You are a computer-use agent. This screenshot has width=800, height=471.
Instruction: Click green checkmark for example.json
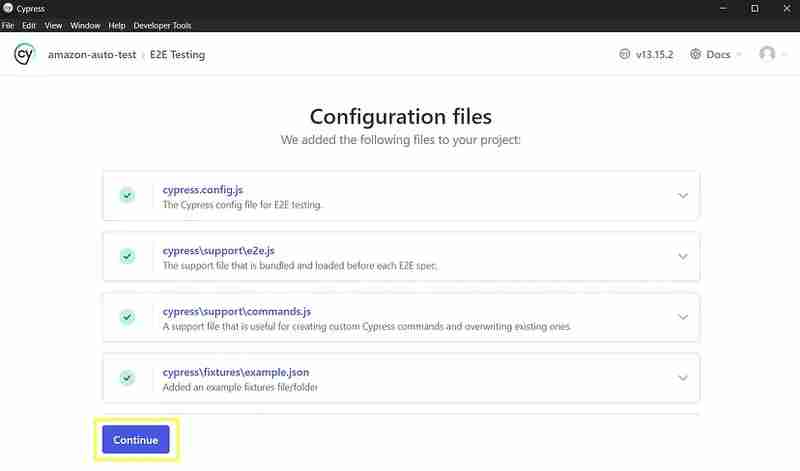(x=127, y=378)
